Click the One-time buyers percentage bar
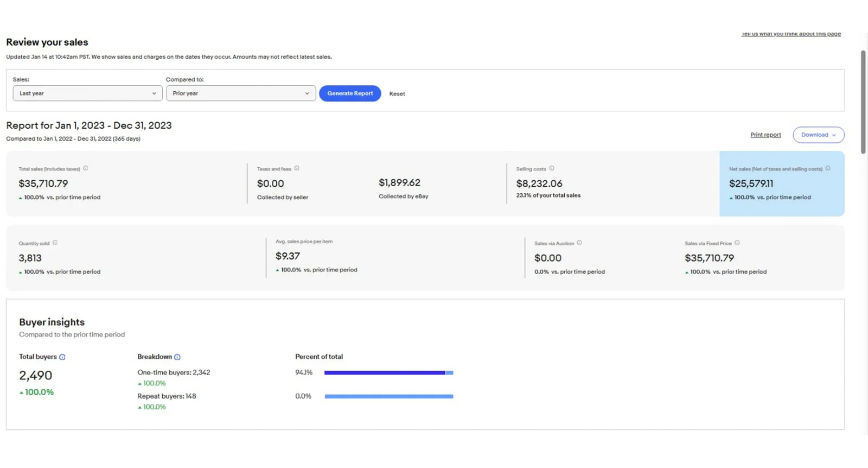 (388, 372)
